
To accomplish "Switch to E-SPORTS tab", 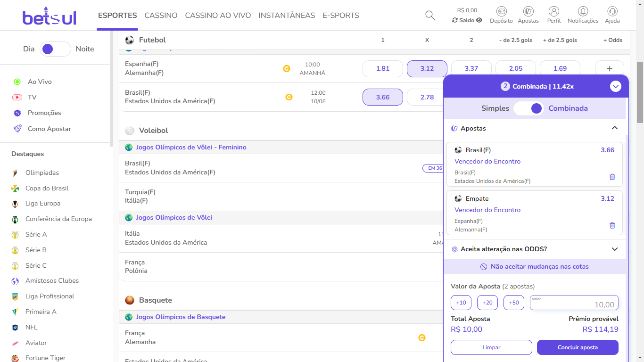I will coord(341,16).
